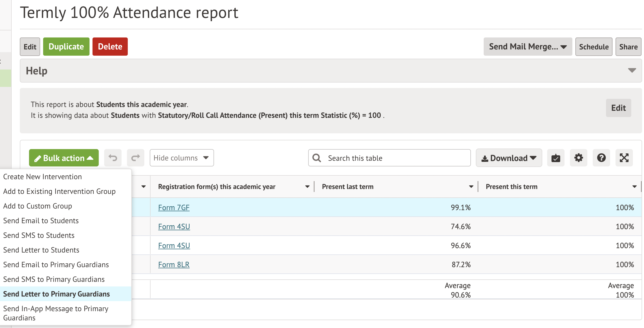This screenshot has width=644, height=328.
Task: Expand the Help panel chevron
Action: click(632, 71)
